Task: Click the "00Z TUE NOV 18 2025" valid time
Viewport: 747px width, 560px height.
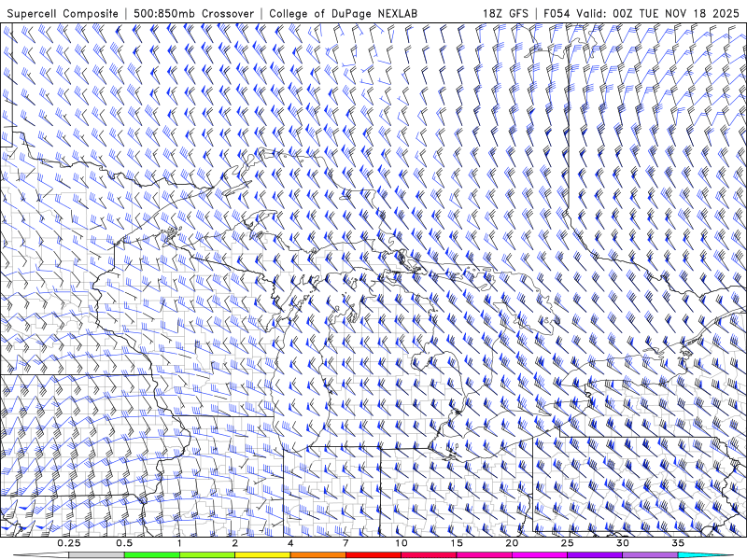Action: [675, 14]
